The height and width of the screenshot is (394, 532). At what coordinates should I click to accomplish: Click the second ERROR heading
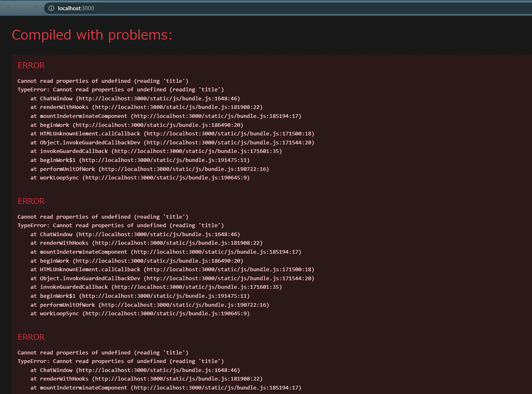coord(31,201)
